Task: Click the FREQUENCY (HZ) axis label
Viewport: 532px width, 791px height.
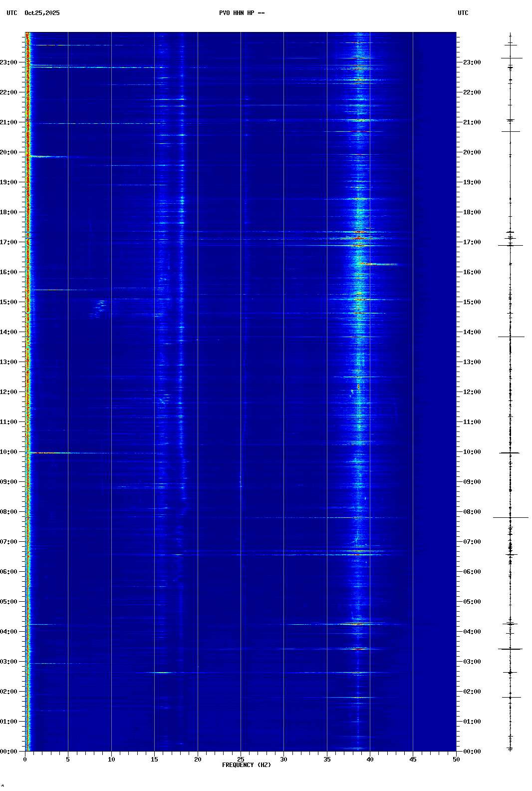Action: point(246,765)
